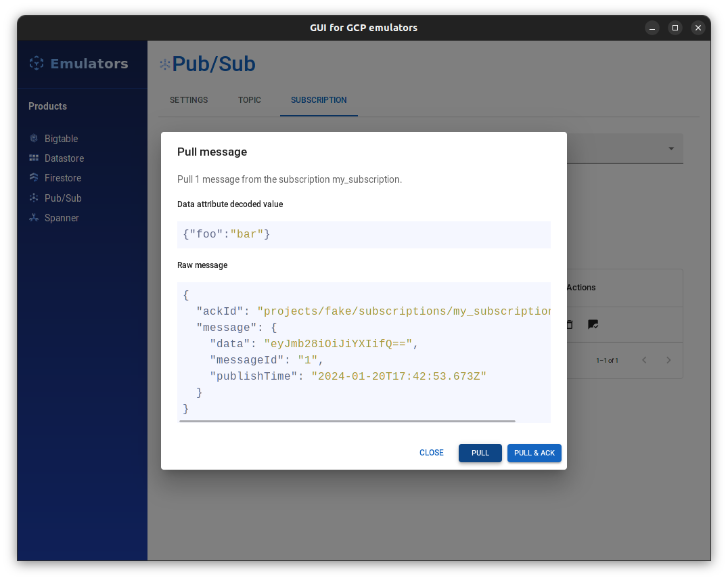The image size is (728, 580).
Task: Click the Products sidebar heading
Action: tap(47, 106)
